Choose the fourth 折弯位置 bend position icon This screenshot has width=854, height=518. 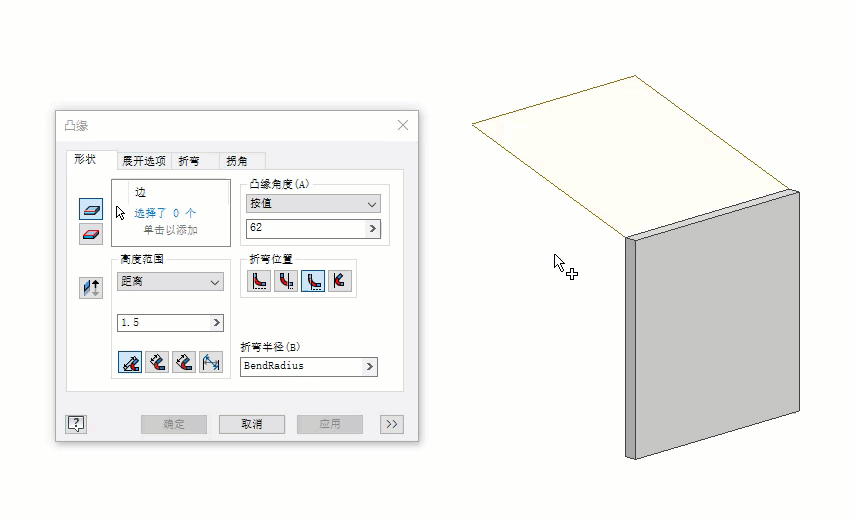339,281
